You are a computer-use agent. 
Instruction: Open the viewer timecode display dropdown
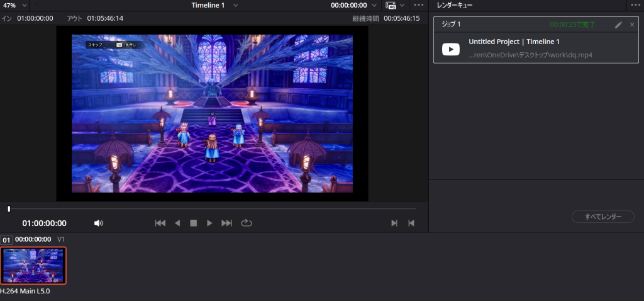375,5
